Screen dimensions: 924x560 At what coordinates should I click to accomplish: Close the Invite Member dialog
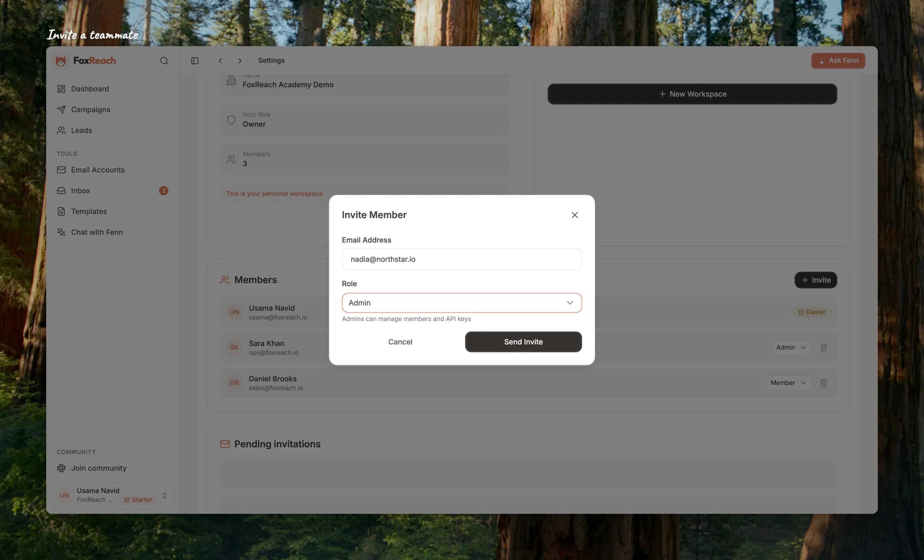coord(575,215)
